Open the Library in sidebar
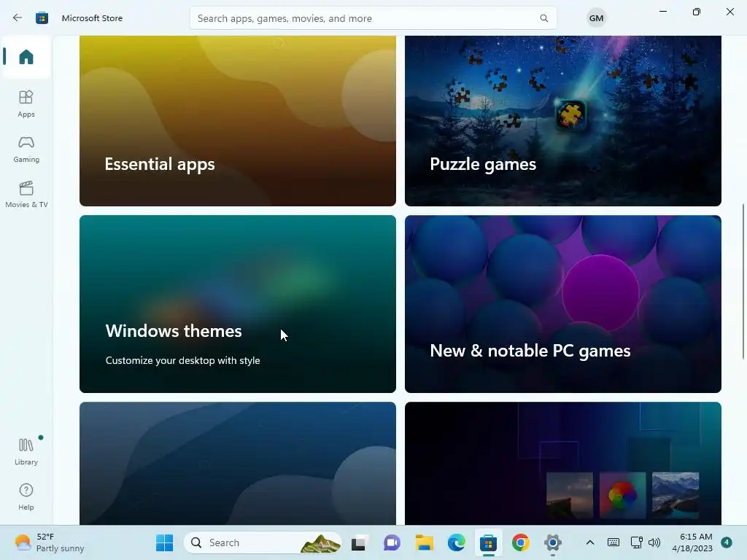 click(x=26, y=452)
